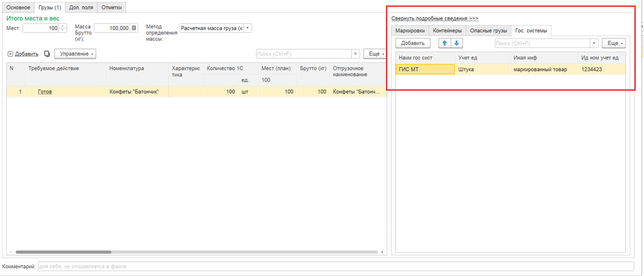Focus the search field in Гос. системы tab
This screenshot has height=276, width=644.
click(542, 43)
